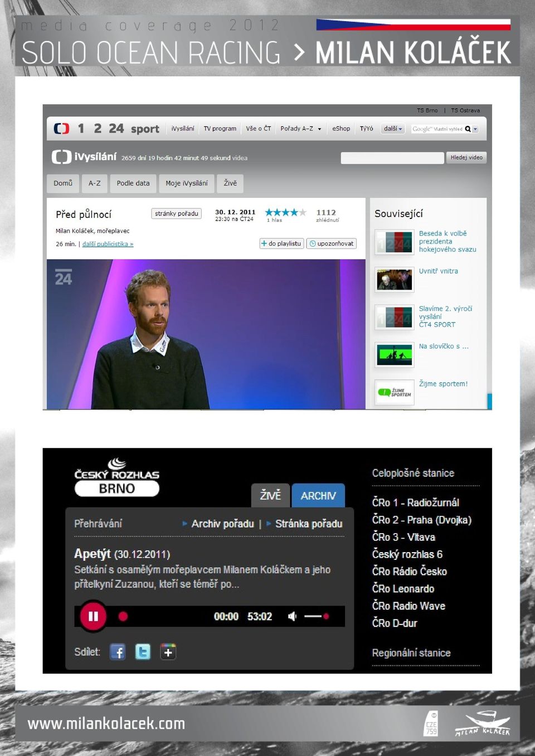Screen dimensions: 535x756
Task: Open Archiv pořadu link
Action: (x=222, y=524)
